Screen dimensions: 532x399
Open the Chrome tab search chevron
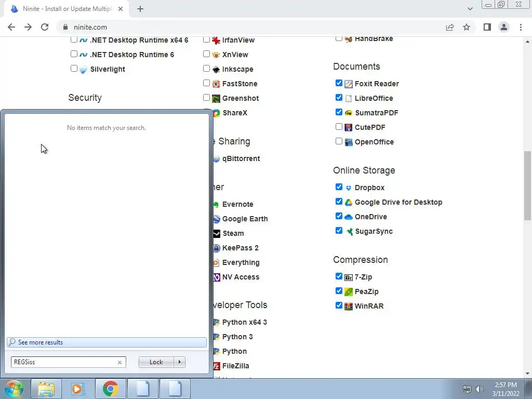(470, 9)
